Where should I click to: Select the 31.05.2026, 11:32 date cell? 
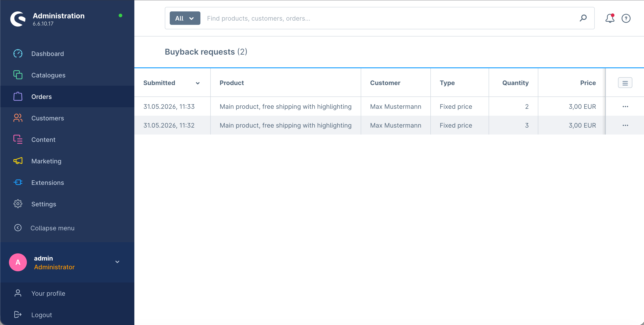(x=169, y=125)
